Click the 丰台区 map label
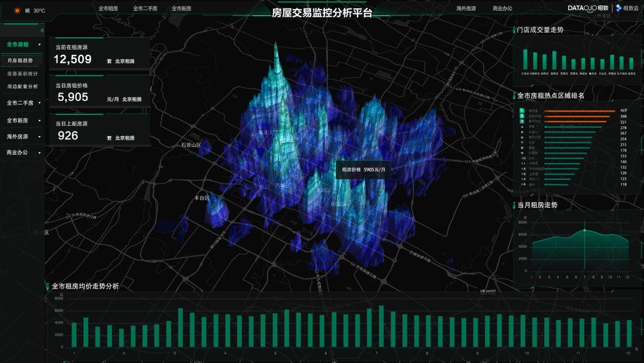Viewport: 644px width, 363px height. [x=202, y=198]
